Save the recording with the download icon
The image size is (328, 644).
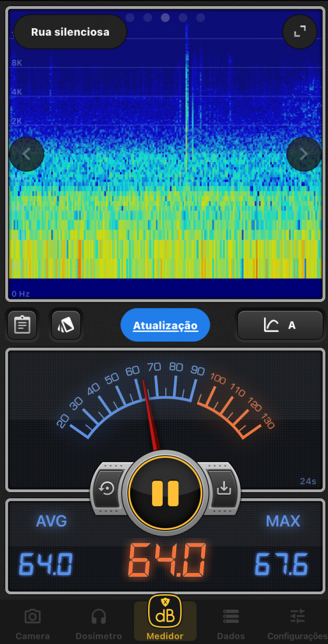pyautogui.click(x=223, y=489)
